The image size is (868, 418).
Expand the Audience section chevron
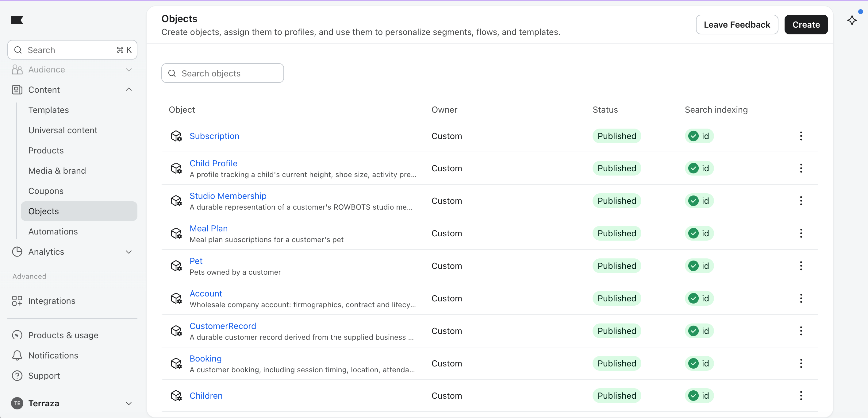point(129,70)
